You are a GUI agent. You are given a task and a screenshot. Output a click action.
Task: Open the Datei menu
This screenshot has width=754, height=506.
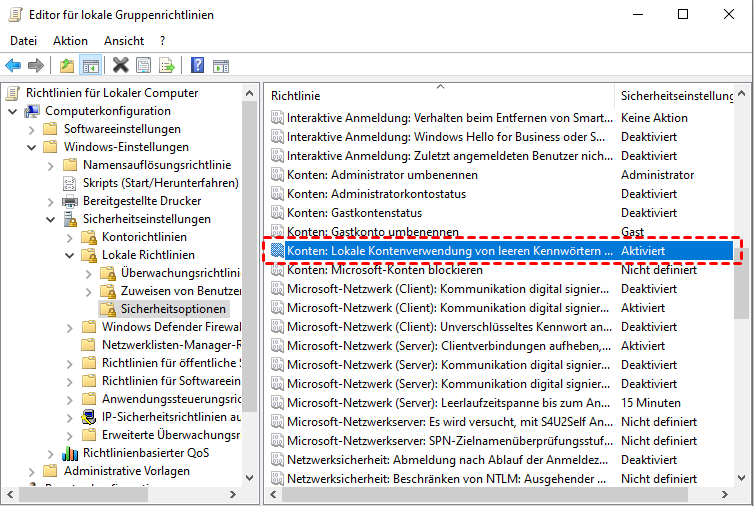[23, 41]
